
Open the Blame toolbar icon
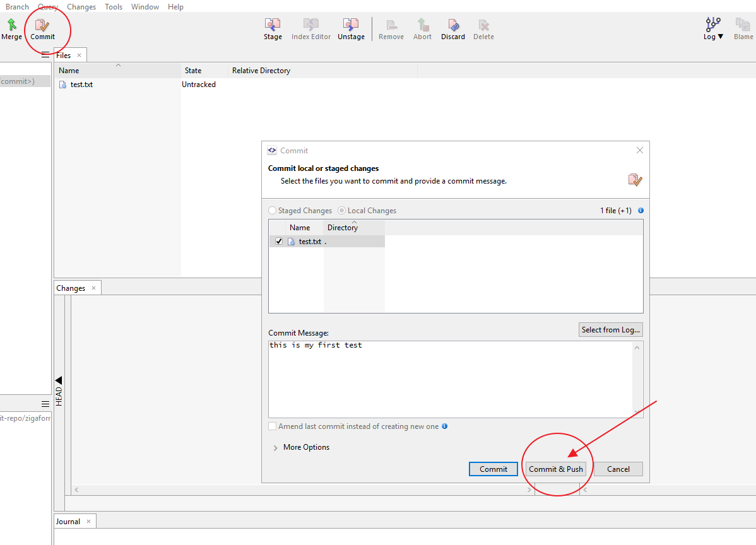[x=743, y=28]
